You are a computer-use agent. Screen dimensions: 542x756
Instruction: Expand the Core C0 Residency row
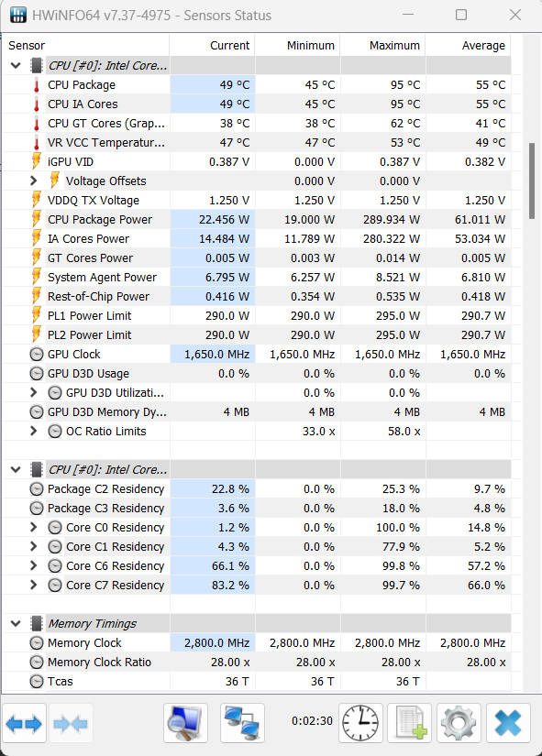pos(33,527)
